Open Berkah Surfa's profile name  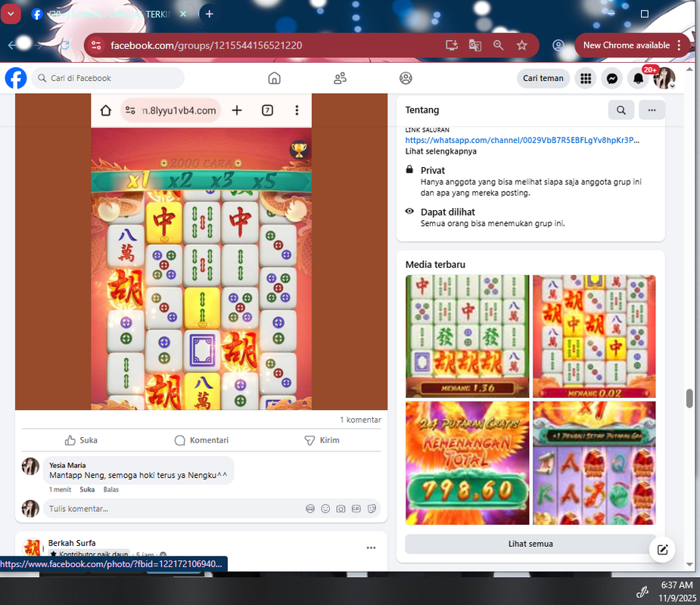[72, 543]
